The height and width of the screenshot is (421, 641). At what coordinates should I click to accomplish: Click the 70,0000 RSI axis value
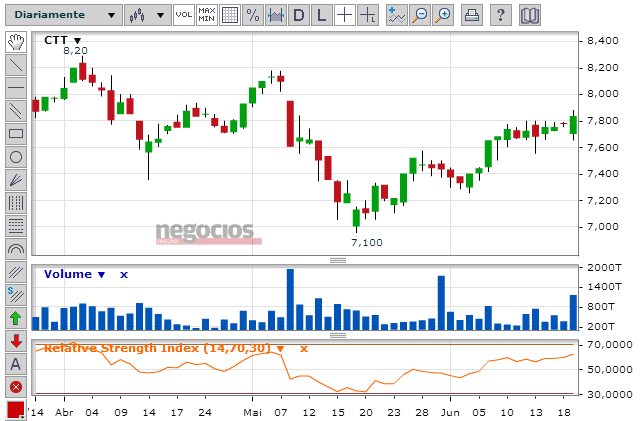(x=610, y=345)
